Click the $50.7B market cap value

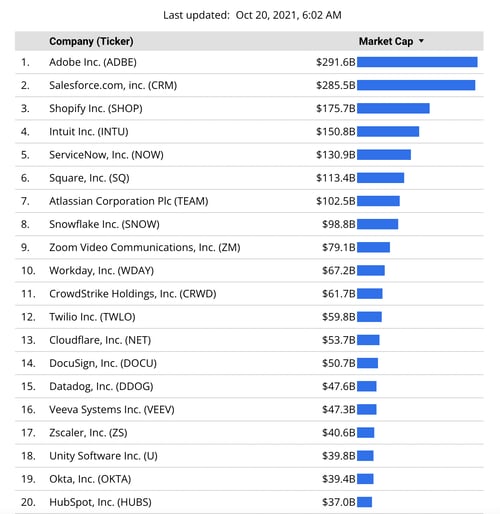click(339, 363)
